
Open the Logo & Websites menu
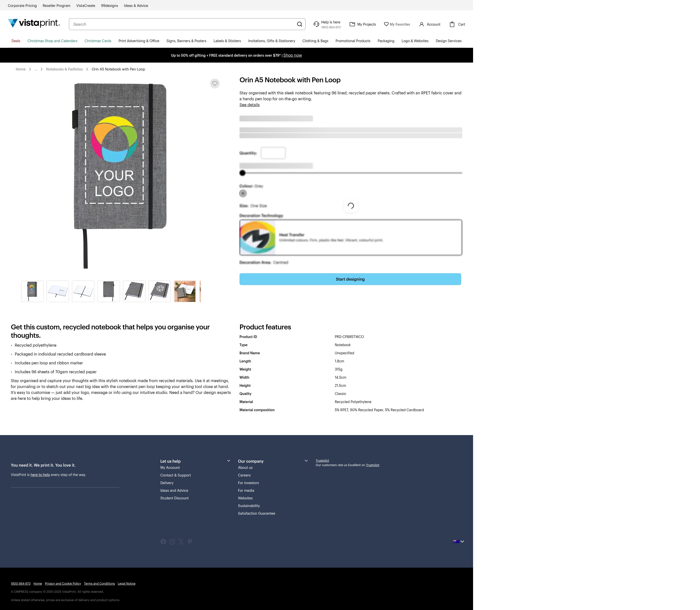(x=415, y=41)
